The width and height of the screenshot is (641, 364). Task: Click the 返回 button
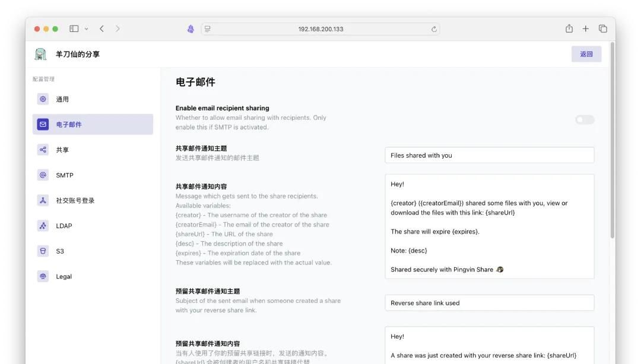pos(586,53)
